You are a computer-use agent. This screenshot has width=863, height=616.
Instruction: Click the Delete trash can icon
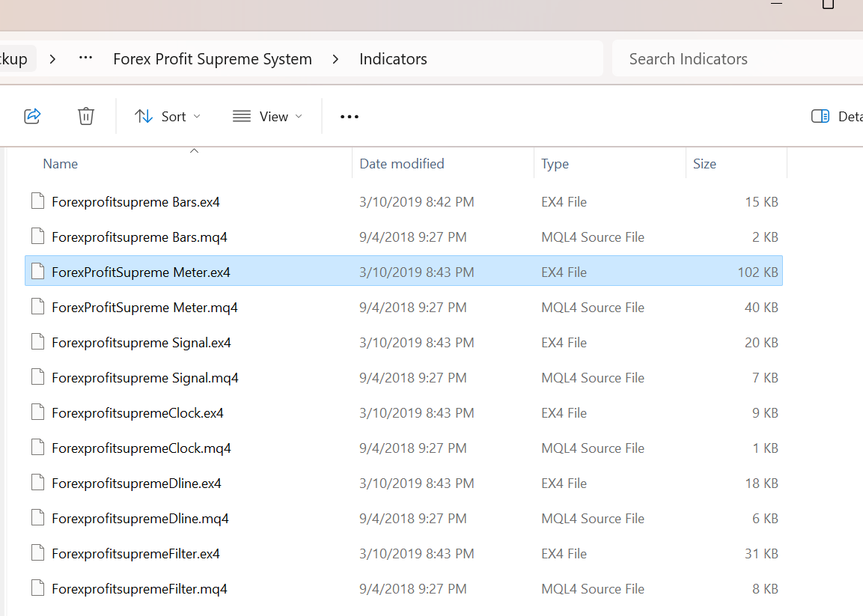coord(86,116)
